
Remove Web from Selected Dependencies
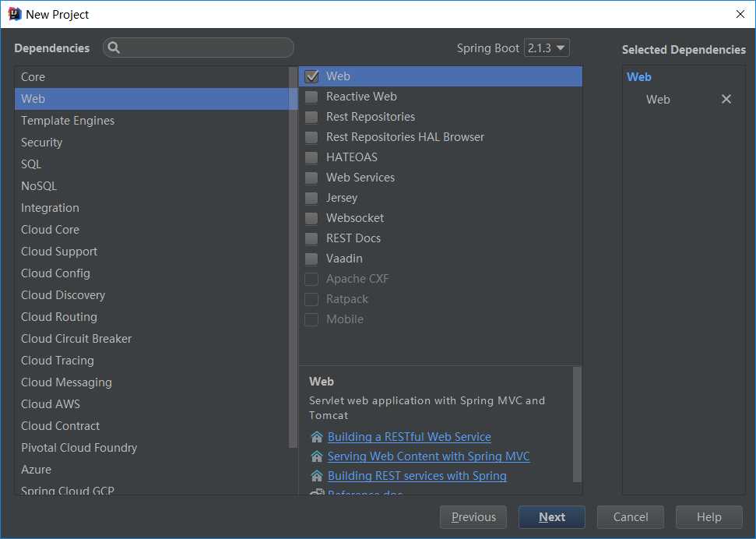coord(726,100)
